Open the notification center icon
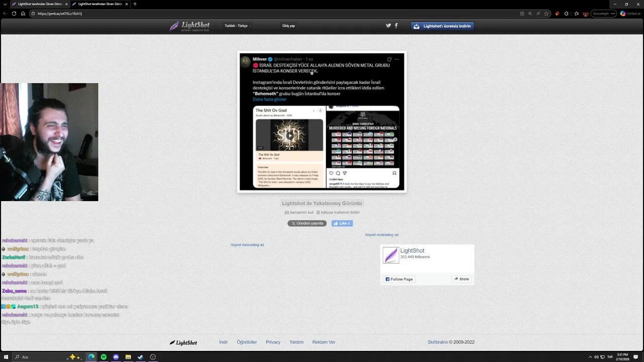Viewport: 644px width, 362px height. [x=636, y=357]
